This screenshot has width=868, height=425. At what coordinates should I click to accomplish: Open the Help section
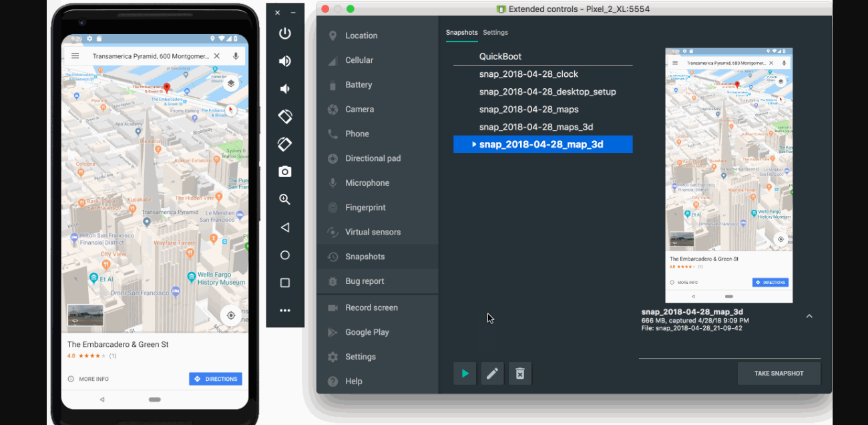pos(377,381)
